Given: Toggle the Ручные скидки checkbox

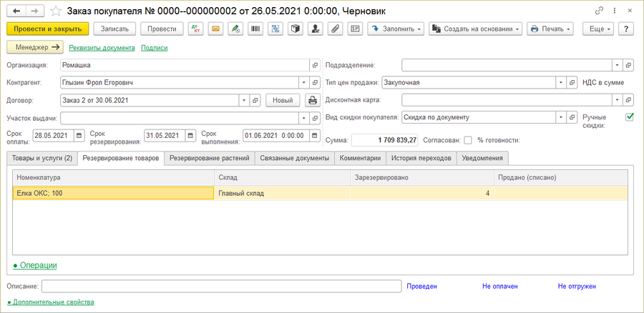Looking at the screenshot, I should 629,117.
